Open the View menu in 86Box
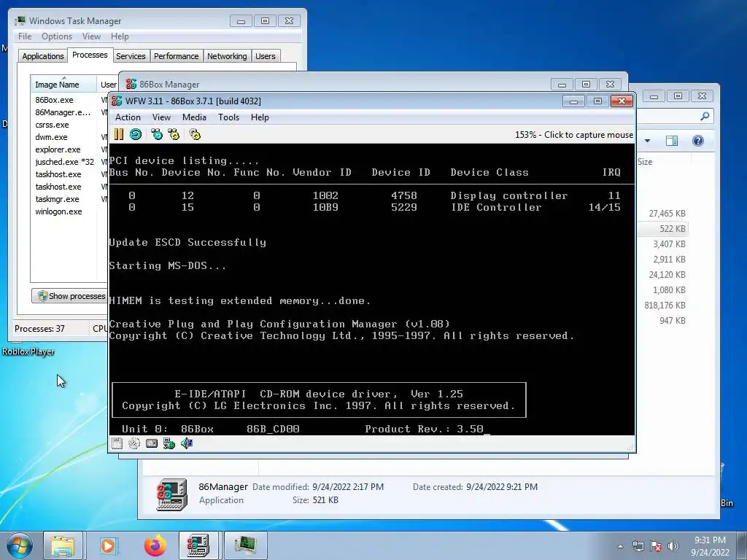Viewport: 747px width, 560px height. (161, 117)
